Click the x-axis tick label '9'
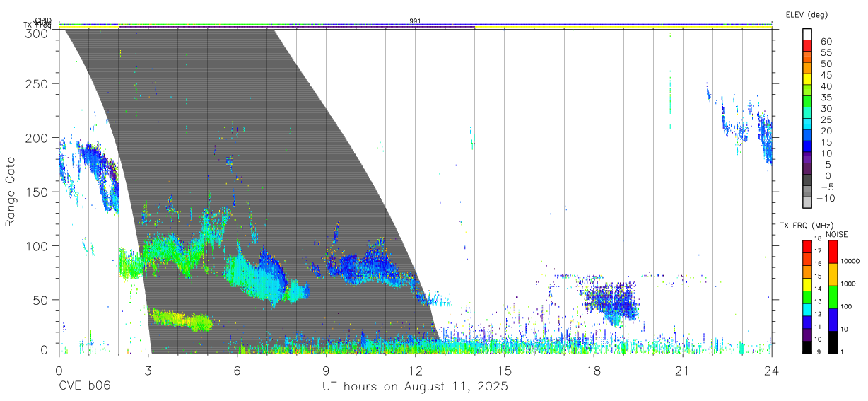The width and height of the screenshot is (868, 401). tap(326, 371)
